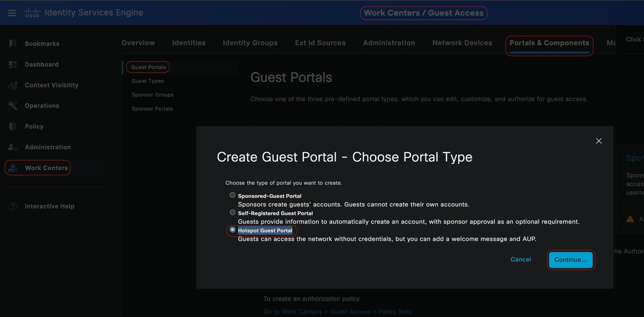
Task: Open the Administration tab in Guest Access
Action: [x=389, y=43]
